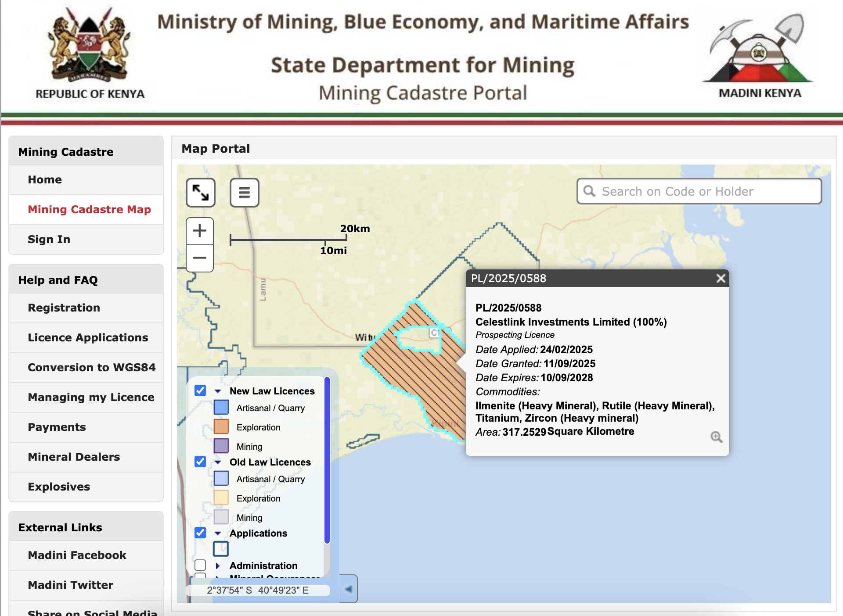843x616 pixels.
Task: Enable the Administration layer checkbox
Action: pos(200,565)
